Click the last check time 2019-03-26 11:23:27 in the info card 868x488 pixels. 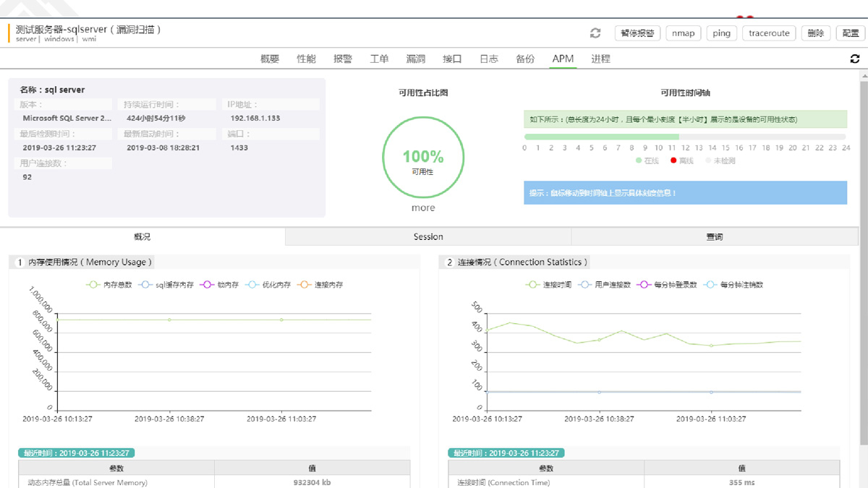pyautogui.click(x=59, y=147)
